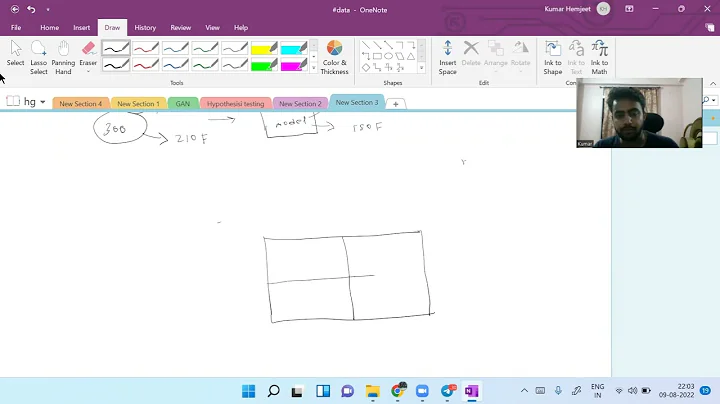Switch to the View tab
The height and width of the screenshot is (404, 720).
[x=212, y=28]
